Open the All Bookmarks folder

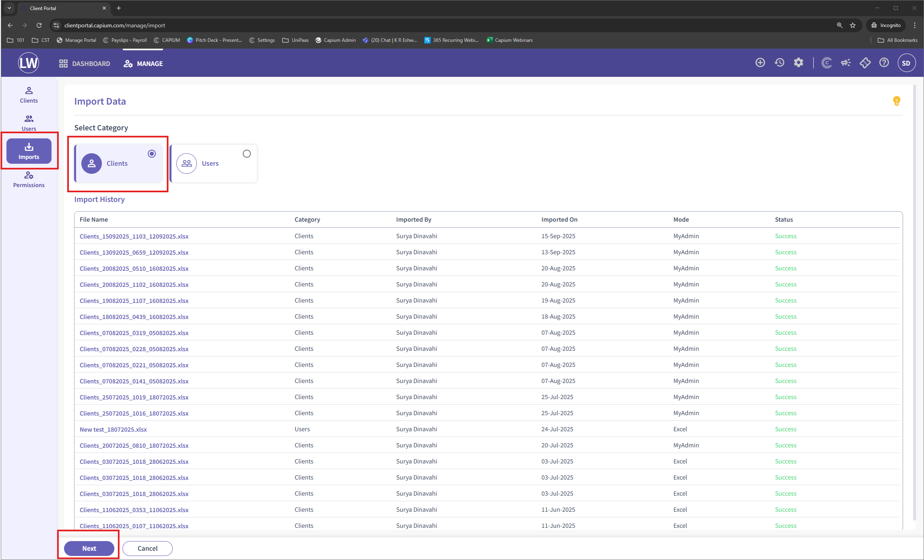897,40
